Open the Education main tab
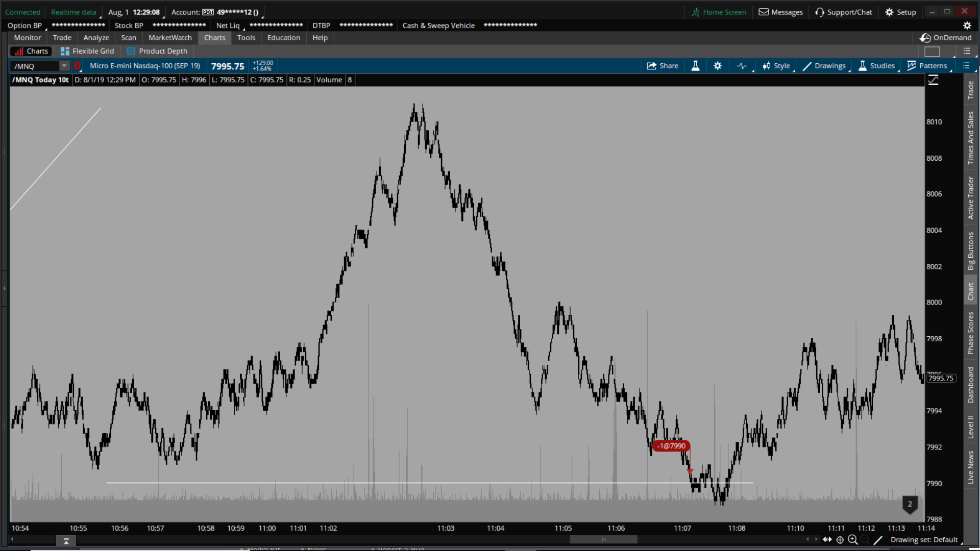The image size is (980, 551). click(284, 38)
